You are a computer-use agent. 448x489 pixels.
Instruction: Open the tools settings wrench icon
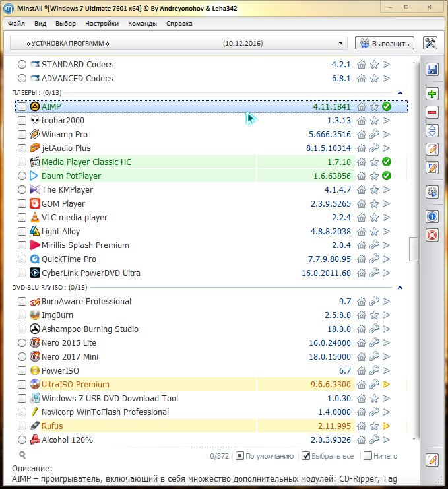pyautogui.click(x=430, y=43)
